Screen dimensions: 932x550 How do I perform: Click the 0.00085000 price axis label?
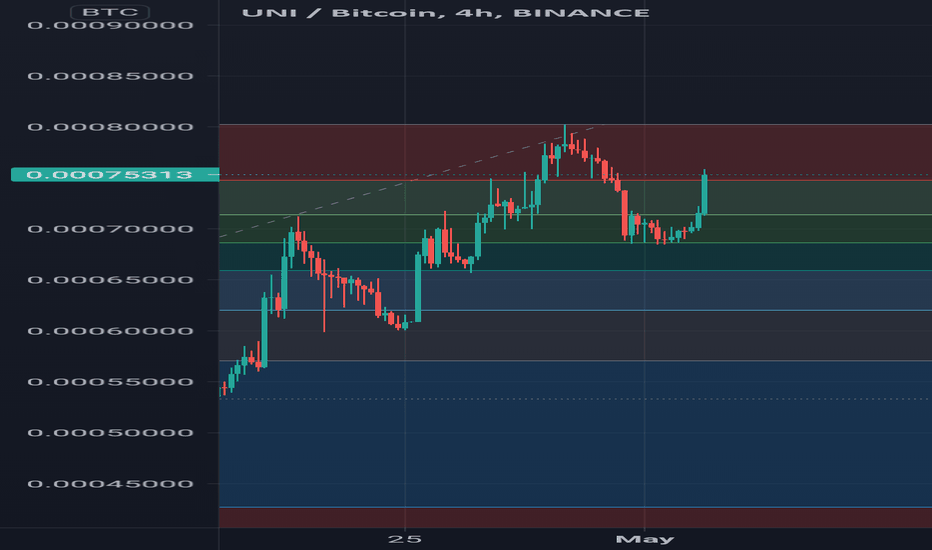(111, 76)
